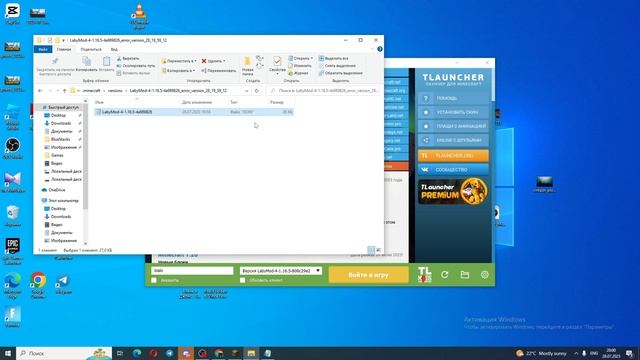Select the Главная (Home) ribbon tab
This screenshot has width=640, height=360.
(64, 49)
